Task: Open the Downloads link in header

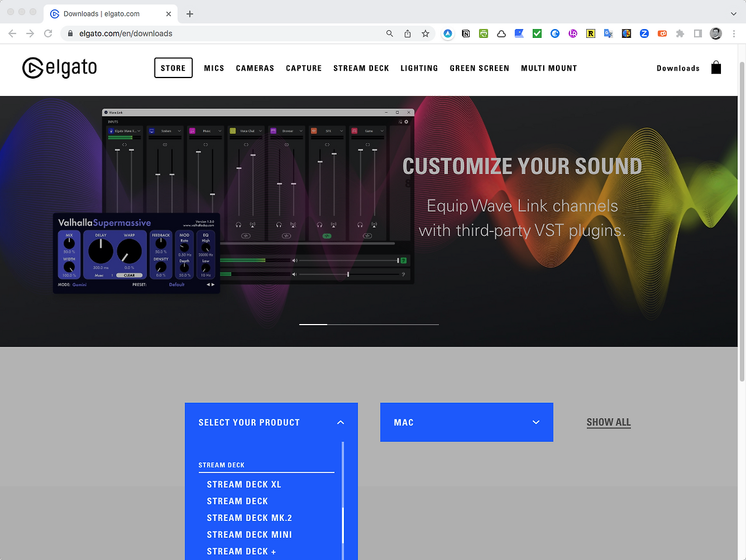Action: [678, 68]
